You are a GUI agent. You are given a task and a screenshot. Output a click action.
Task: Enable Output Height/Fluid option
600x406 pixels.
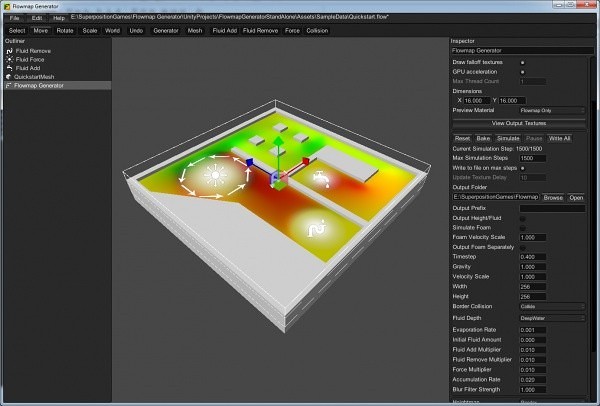(x=522, y=218)
